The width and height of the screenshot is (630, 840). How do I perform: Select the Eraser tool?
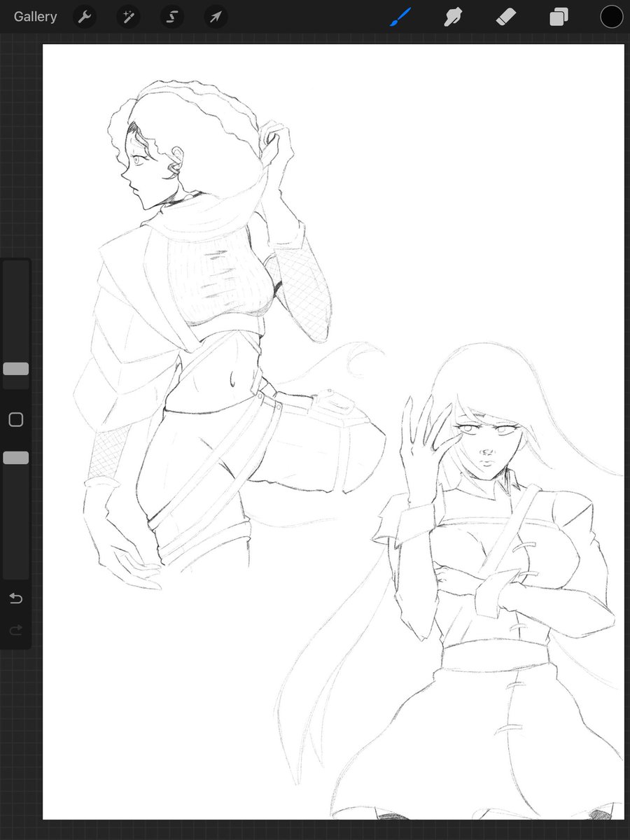(x=506, y=17)
